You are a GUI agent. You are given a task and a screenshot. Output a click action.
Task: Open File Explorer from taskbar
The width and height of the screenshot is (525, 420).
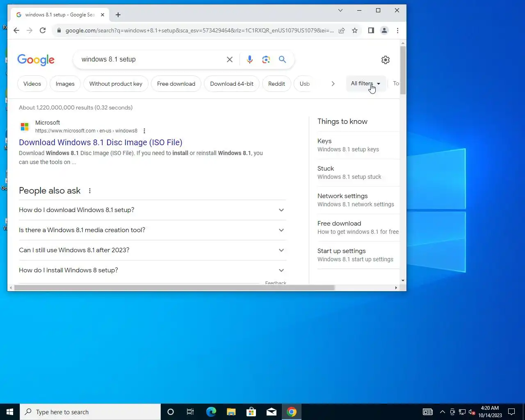pyautogui.click(x=231, y=412)
